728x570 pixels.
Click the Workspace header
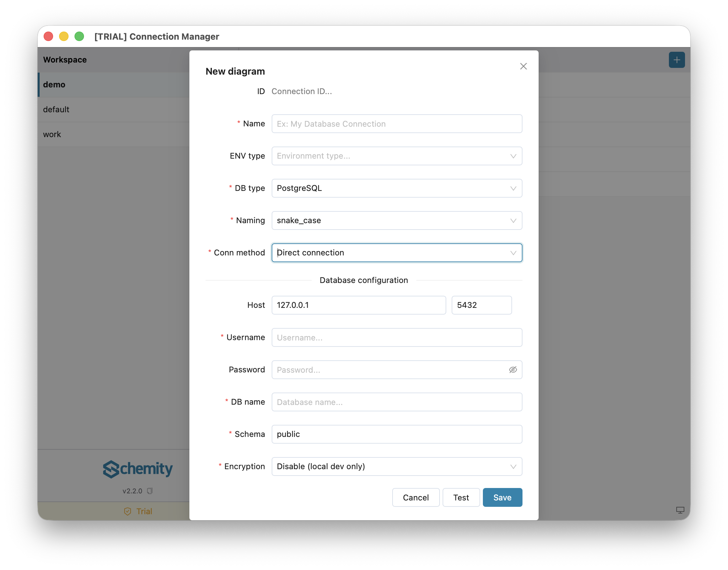coord(65,60)
